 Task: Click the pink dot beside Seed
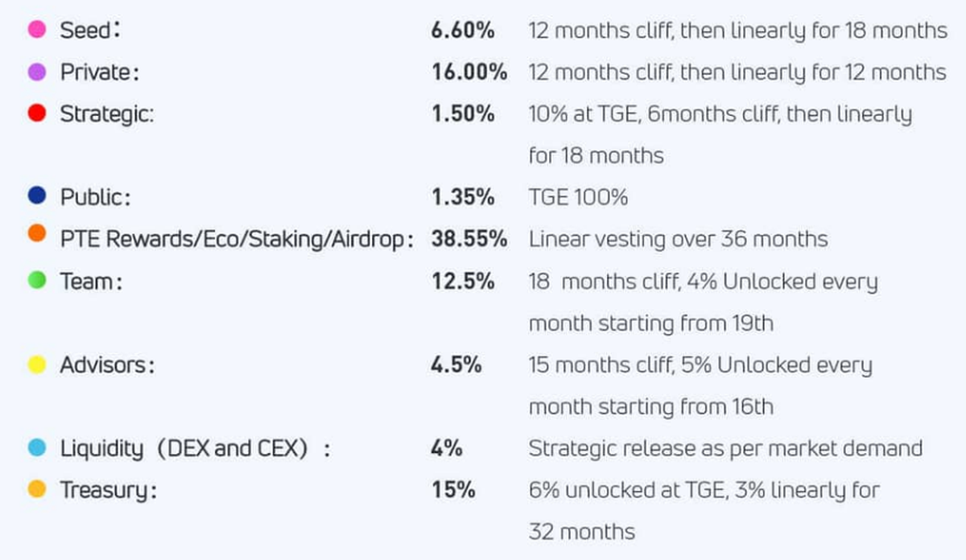point(37,31)
